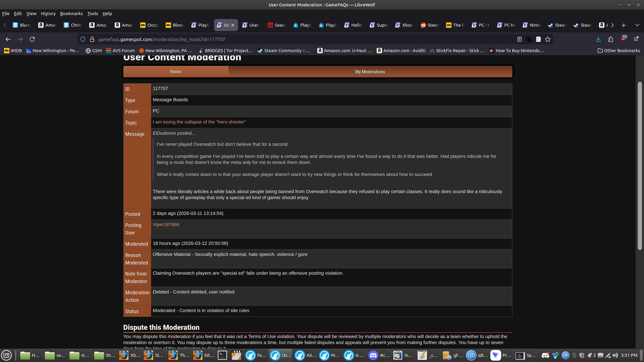Click the translate page icon

pyautogui.click(x=529, y=39)
